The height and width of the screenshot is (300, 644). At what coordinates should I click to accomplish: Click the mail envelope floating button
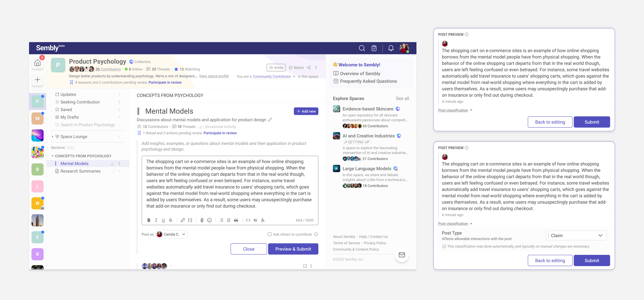point(402,255)
